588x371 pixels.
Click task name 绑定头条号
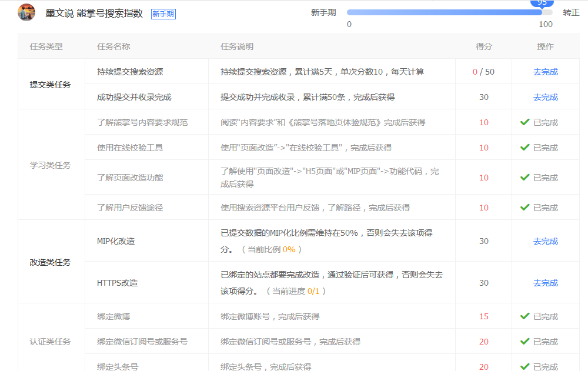pos(118,366)
